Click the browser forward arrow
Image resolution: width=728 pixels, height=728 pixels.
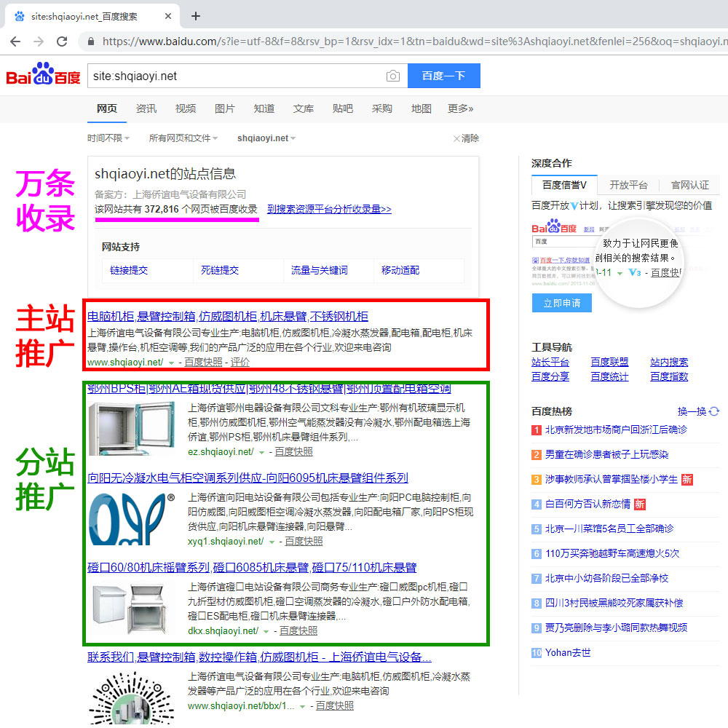[x=39, y=41]
